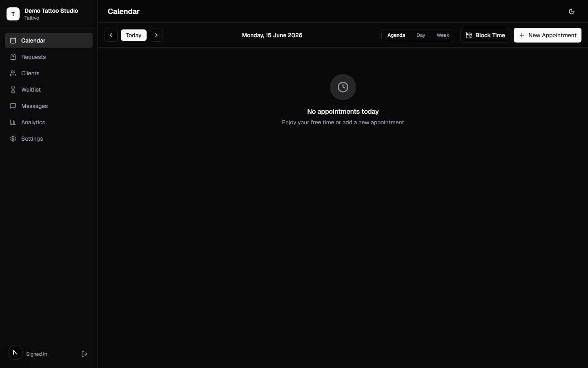Image resolution: width=588 pixels, height=368 pixels.
Task: Open Messages page
Action: (49, 106)
